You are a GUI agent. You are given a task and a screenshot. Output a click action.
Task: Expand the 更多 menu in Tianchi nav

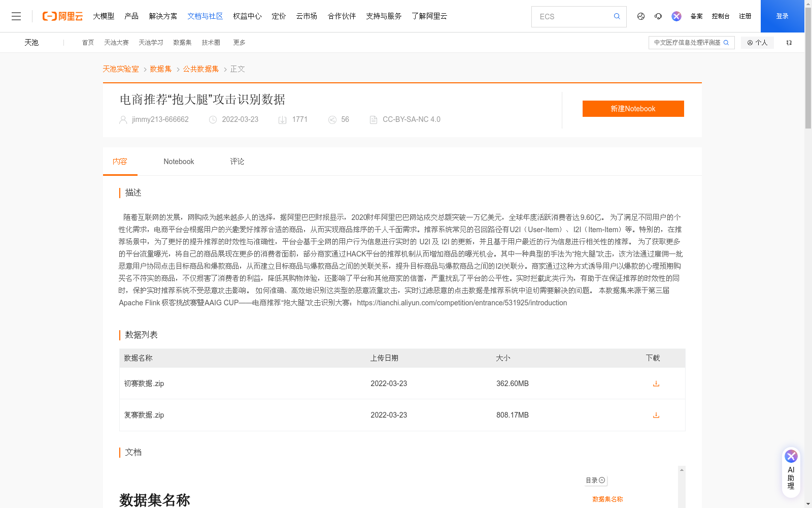240,43
